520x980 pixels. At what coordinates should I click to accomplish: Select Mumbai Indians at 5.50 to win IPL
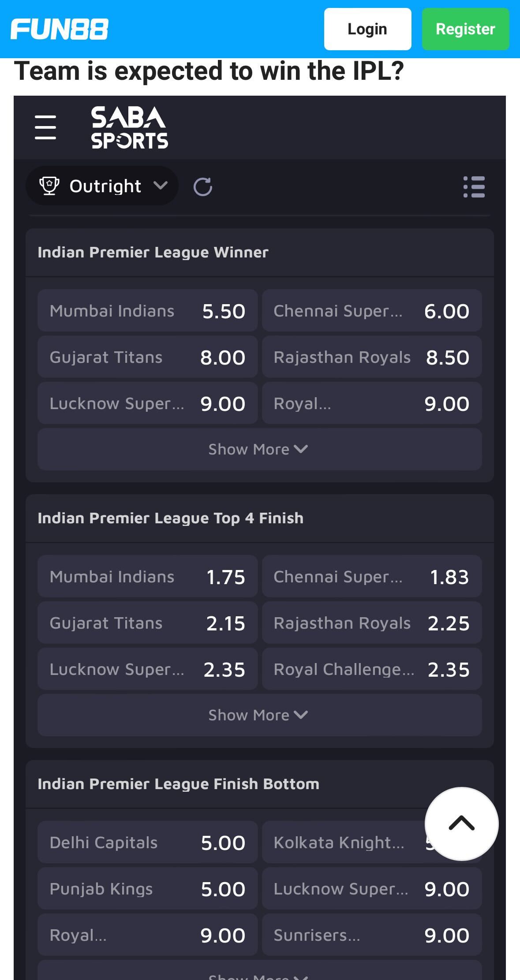147,310
